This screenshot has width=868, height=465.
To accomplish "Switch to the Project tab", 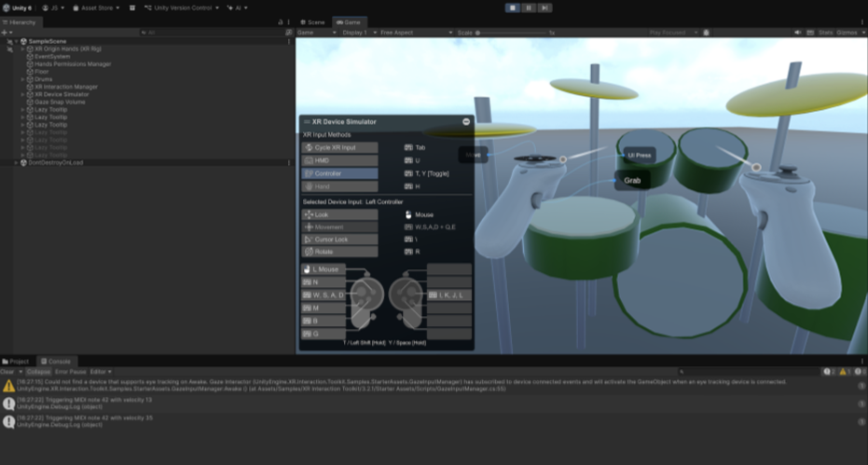I will click(16, 362).
